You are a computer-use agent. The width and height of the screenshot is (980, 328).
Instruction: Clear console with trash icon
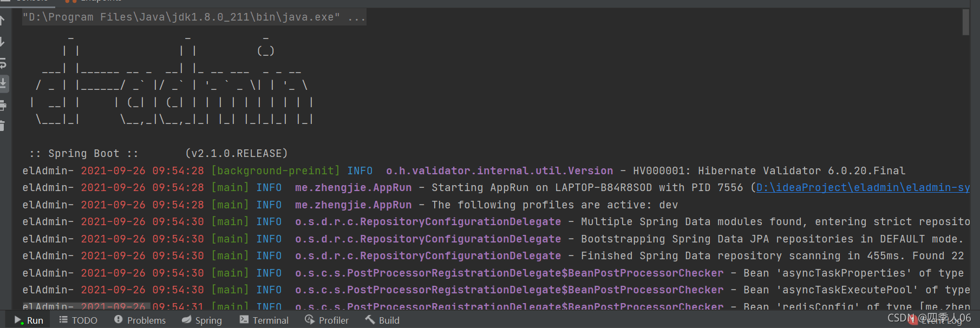click(2, 126)
